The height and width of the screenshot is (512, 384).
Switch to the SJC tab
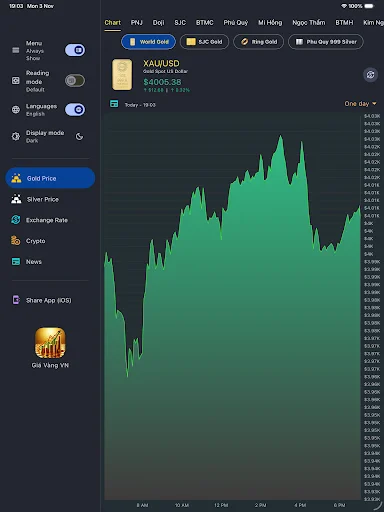180,23
